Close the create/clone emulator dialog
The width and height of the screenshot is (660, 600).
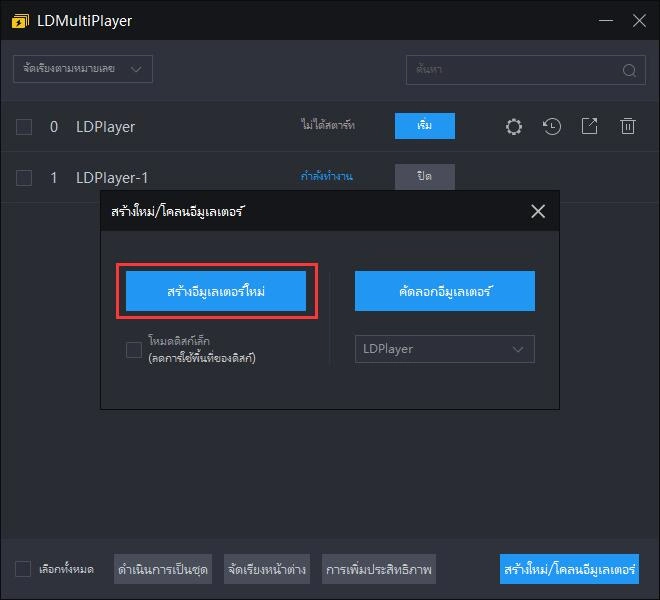(538, 211)
